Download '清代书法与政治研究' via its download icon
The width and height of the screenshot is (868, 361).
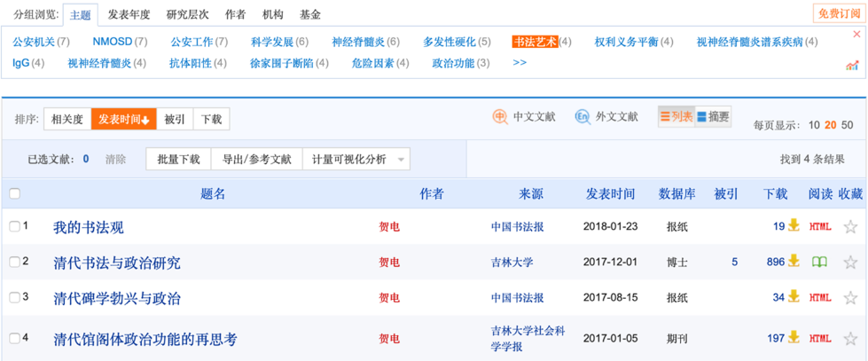pos(794,261)
